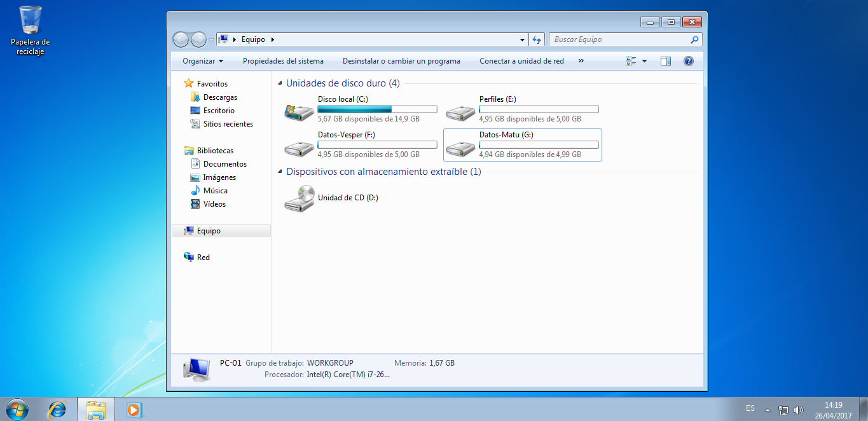Open the Organizar dropdown menu

tap(202, 60)
